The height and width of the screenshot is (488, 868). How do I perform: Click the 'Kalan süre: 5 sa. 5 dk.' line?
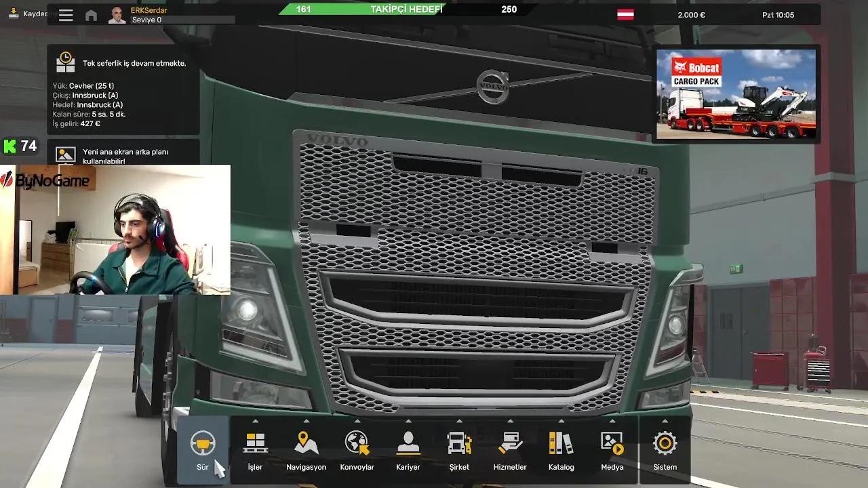[89, 115]
